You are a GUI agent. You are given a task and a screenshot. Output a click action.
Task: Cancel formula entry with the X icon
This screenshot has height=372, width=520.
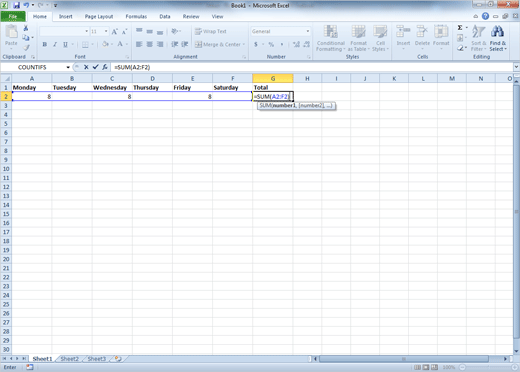tap(86, 67)
